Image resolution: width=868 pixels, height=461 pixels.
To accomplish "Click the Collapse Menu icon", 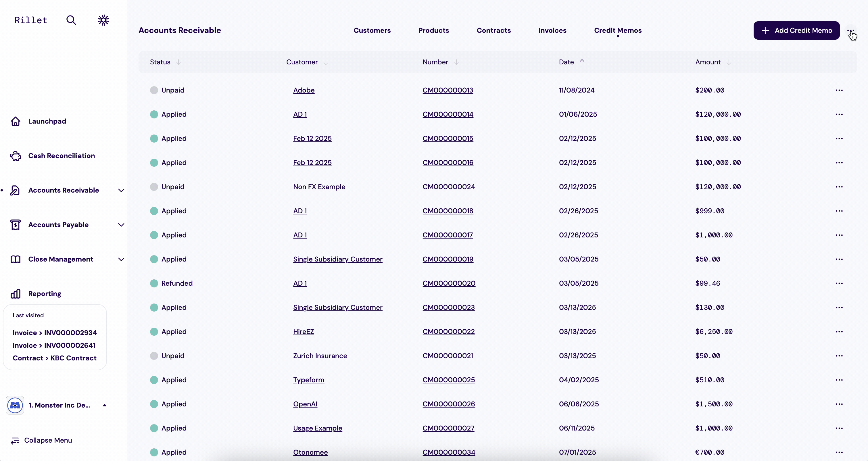I will [x=15, y=440].
